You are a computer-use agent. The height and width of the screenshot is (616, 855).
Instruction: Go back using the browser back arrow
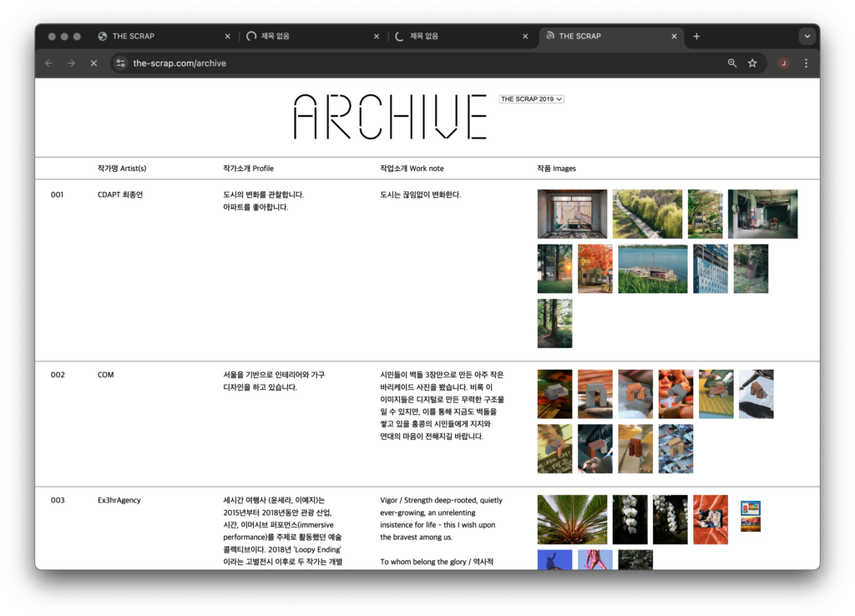click(48, 63)
